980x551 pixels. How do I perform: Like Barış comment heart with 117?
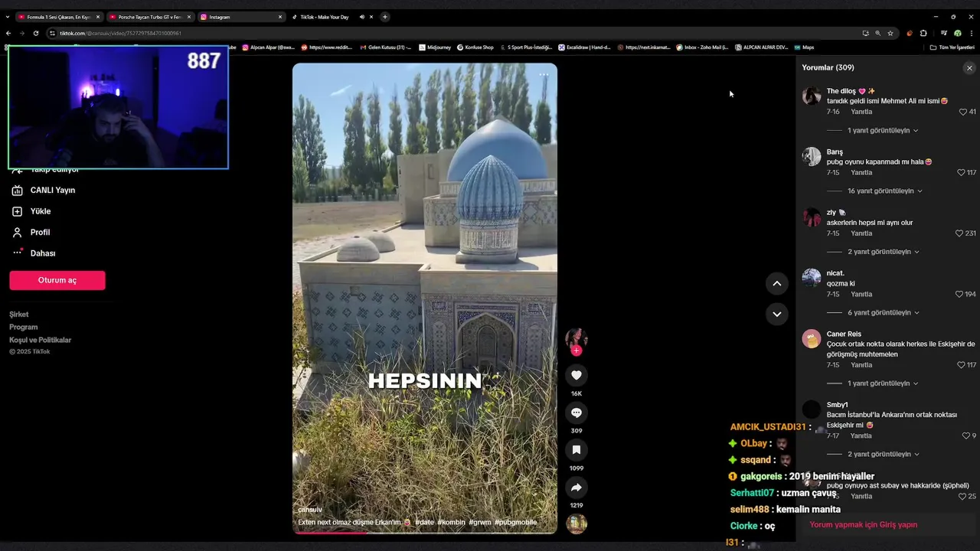point(962,173)
